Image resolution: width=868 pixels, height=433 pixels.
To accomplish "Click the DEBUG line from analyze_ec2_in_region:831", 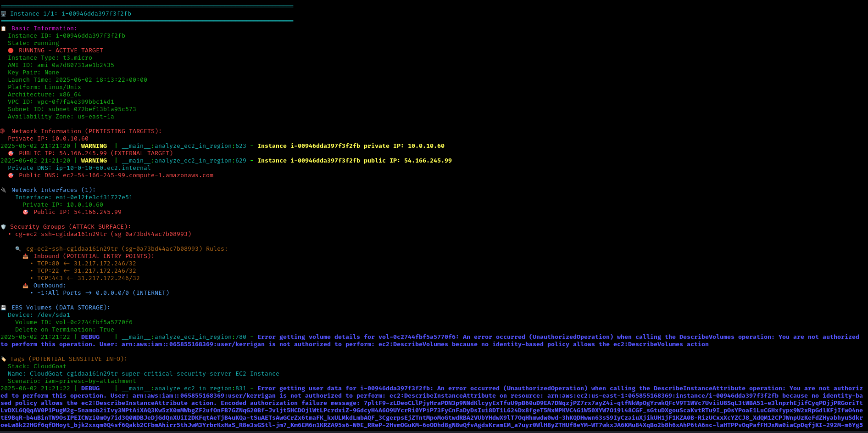I will tap(432, 407).
